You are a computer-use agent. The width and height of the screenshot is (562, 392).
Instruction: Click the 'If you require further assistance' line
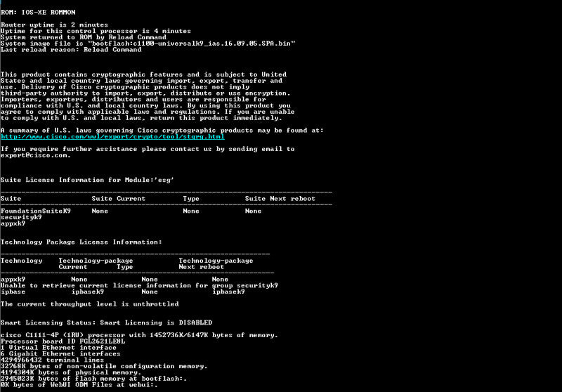coord(148,149)
